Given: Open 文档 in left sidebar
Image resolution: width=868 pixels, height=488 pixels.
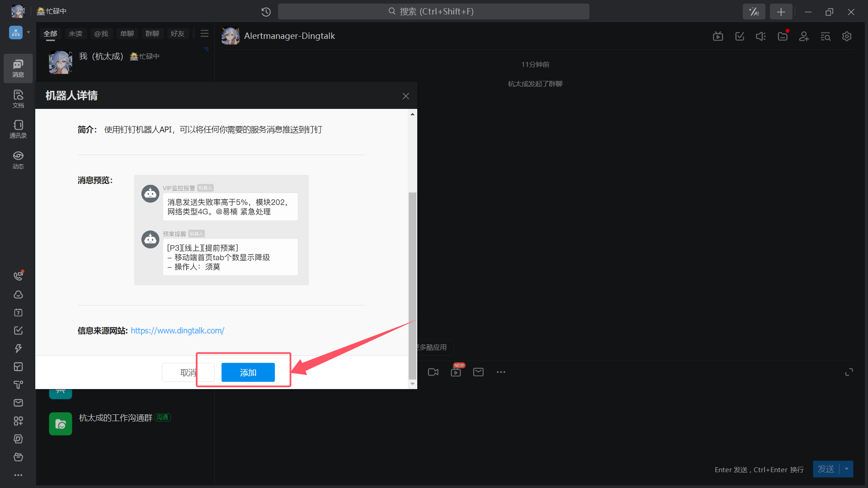Looking at the screenshot, I should [18, 99].
